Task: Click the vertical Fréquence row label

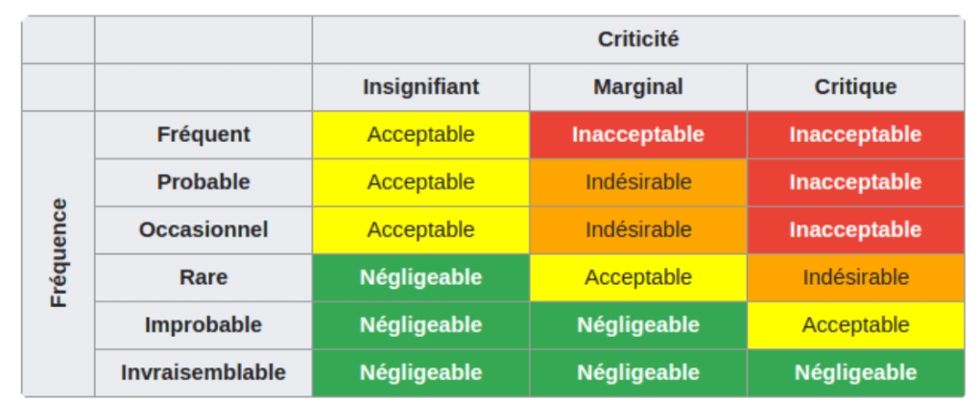Action: click(59, 253)
